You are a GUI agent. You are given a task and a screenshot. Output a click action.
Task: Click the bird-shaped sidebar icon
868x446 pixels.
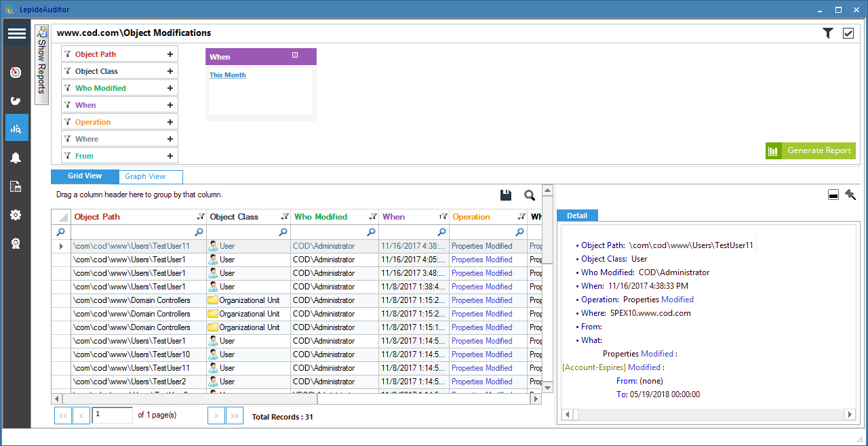(x=16, y=101)
